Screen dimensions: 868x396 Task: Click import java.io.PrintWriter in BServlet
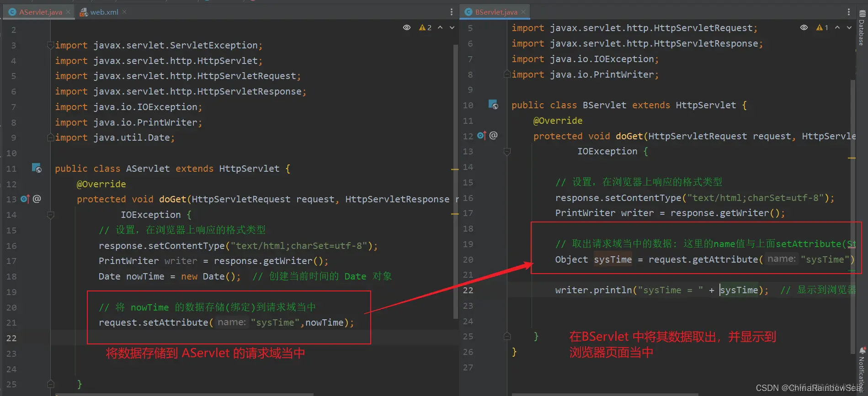[585, 74]
